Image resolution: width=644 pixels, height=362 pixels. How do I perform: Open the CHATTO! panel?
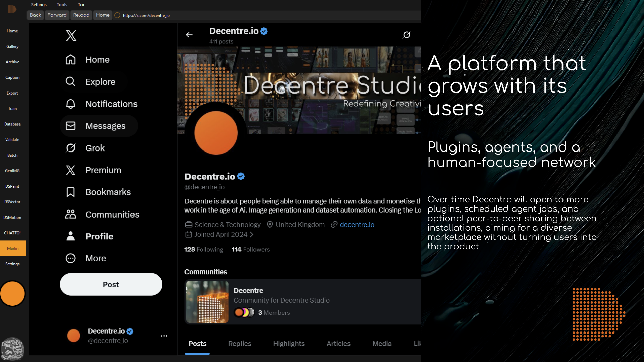[12, 233]
